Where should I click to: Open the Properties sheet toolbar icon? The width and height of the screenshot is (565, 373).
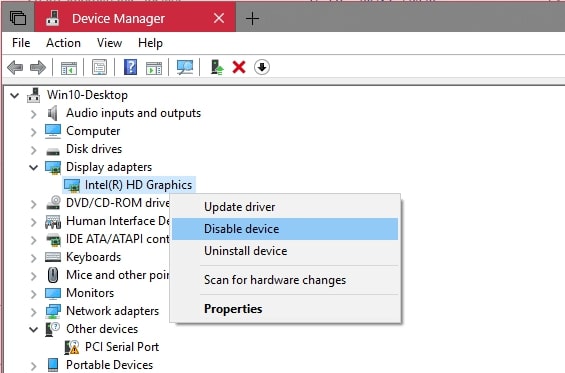point(99,67)
